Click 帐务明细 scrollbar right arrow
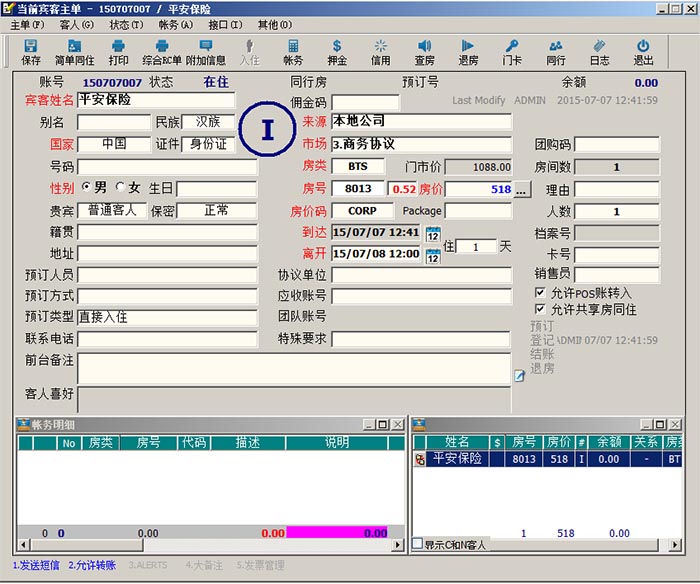 pos(397,545)
